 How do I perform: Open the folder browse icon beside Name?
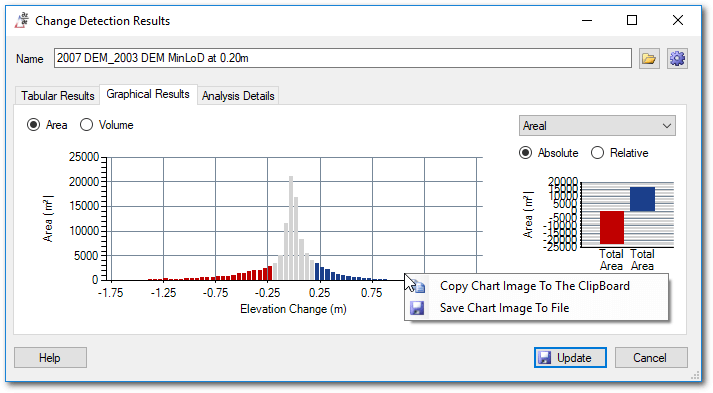(649, 59)
